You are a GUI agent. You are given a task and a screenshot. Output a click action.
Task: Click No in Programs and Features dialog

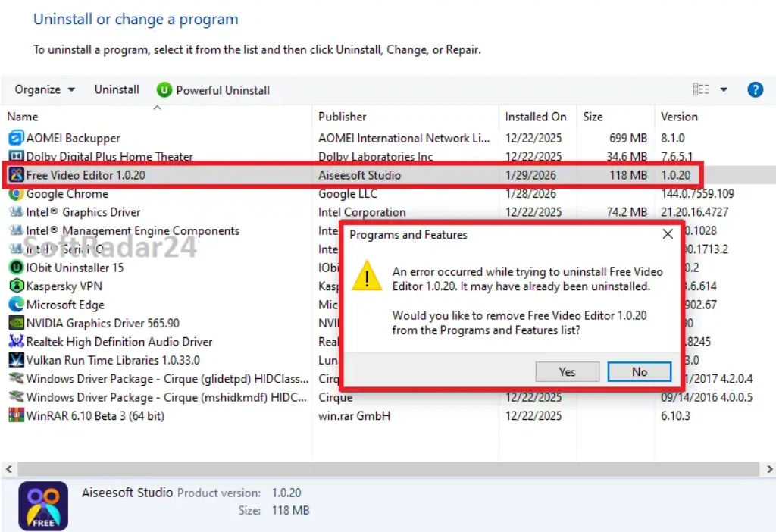coord(640,371)
